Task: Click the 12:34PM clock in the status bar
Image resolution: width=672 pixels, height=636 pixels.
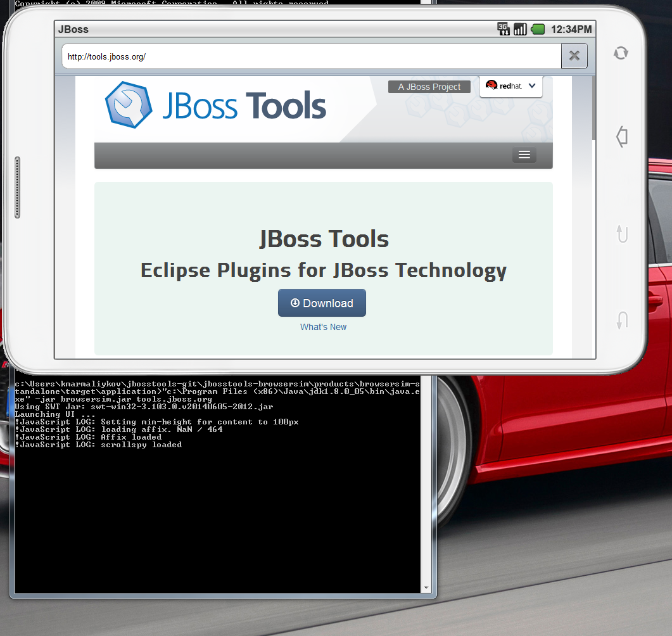Action: click(571, 29)
